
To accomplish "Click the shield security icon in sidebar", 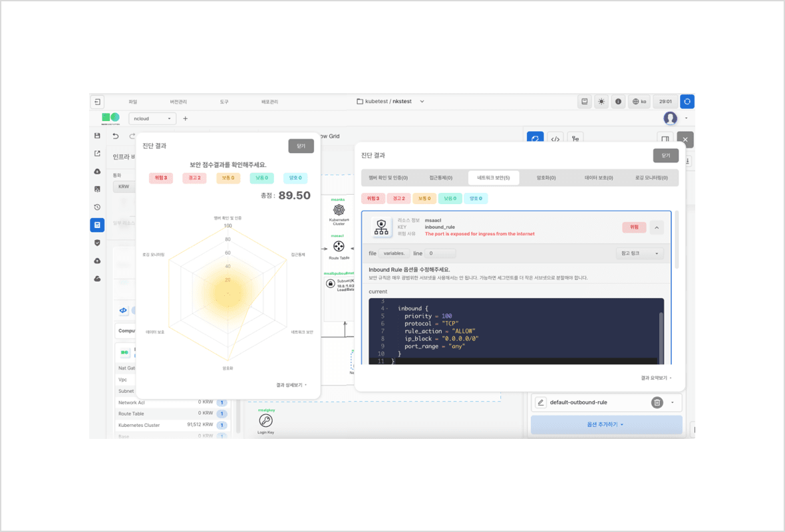I will tap(97, 243).
